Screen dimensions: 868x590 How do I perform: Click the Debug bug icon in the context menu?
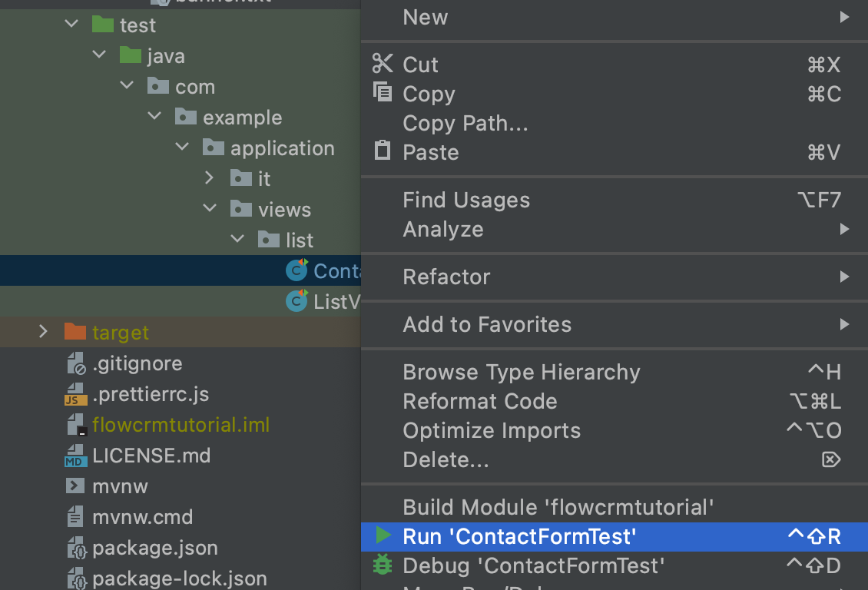tap(382, 565)
